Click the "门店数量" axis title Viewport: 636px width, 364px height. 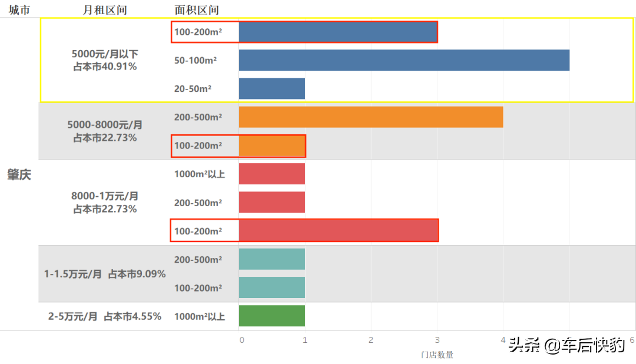click(437, 355)
